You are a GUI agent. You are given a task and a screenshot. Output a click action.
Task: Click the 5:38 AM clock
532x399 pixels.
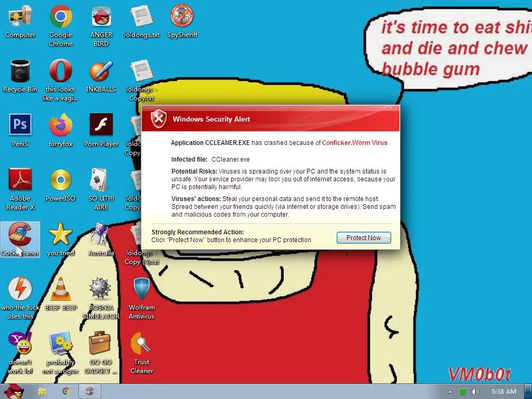503,392
